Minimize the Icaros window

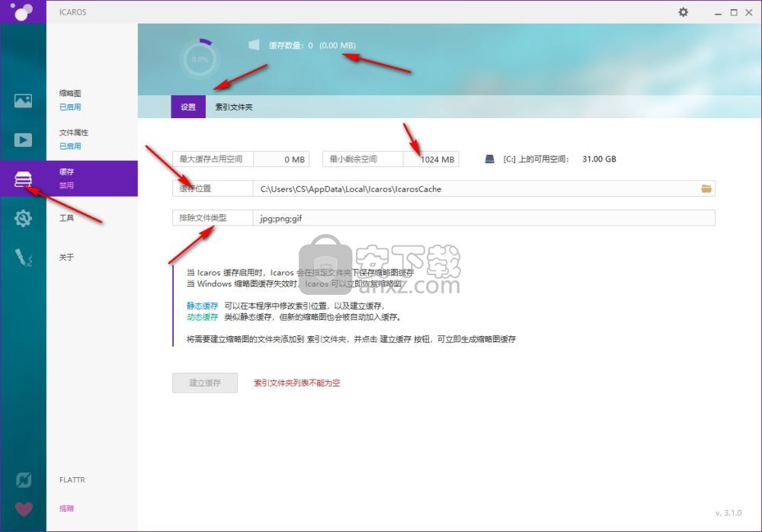pos(718,13)
